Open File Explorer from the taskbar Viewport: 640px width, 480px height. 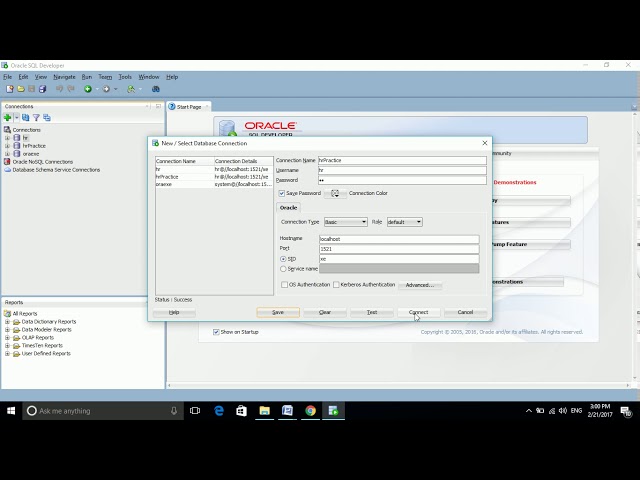pos(264,411)
